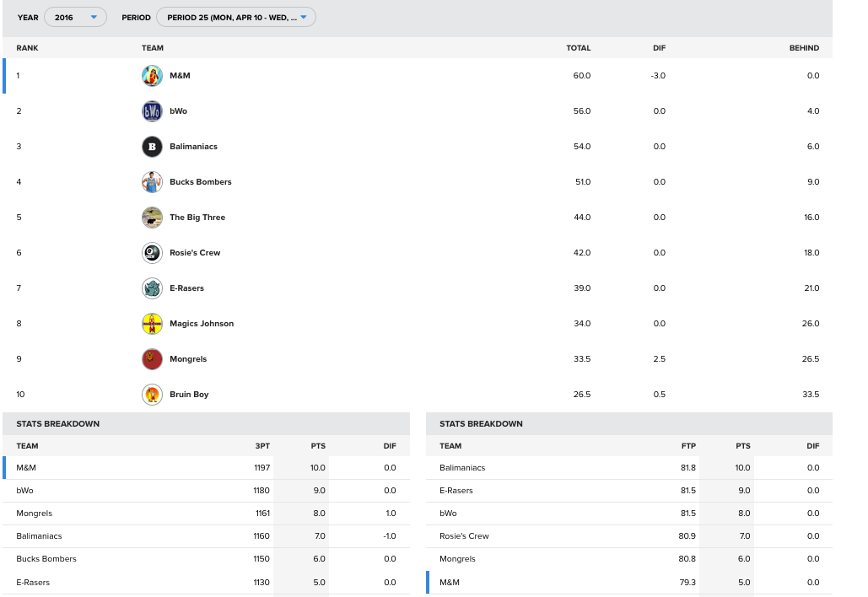Viewport: 868px width, 597px height.
Task: Click bWo's total of 56.0
Action: (x=582, y=111)
